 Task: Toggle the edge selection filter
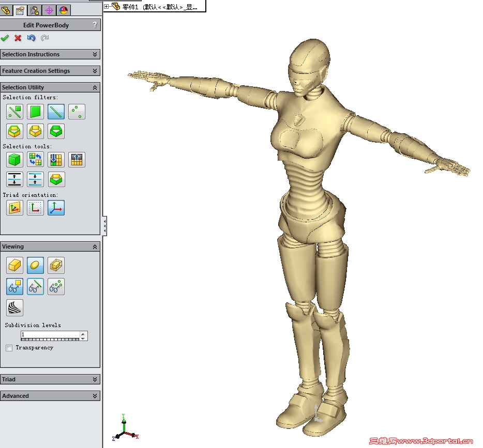(x=56, y=112)
